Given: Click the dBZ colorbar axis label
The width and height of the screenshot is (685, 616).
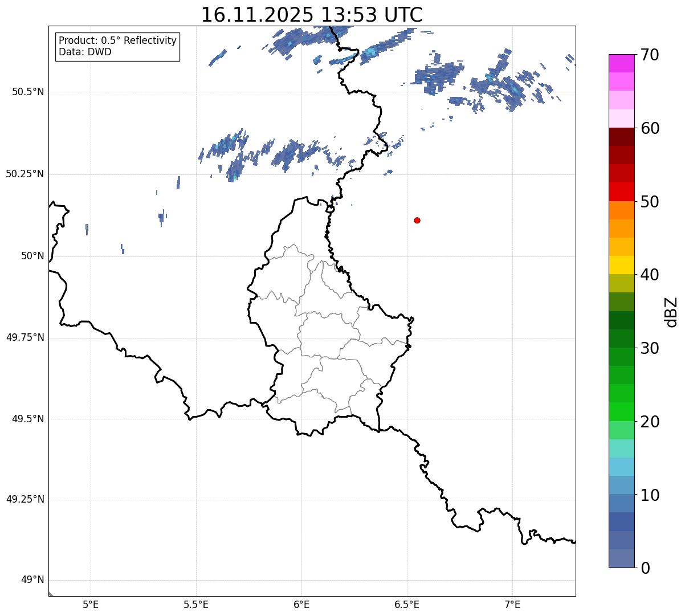Looking at the screenshot, I should click(x=671, y=311).
